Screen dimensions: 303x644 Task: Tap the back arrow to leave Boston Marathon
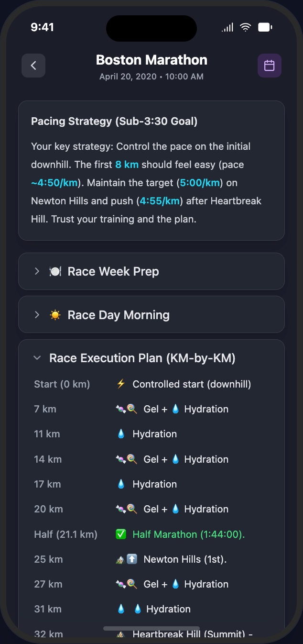coord(33,65)
